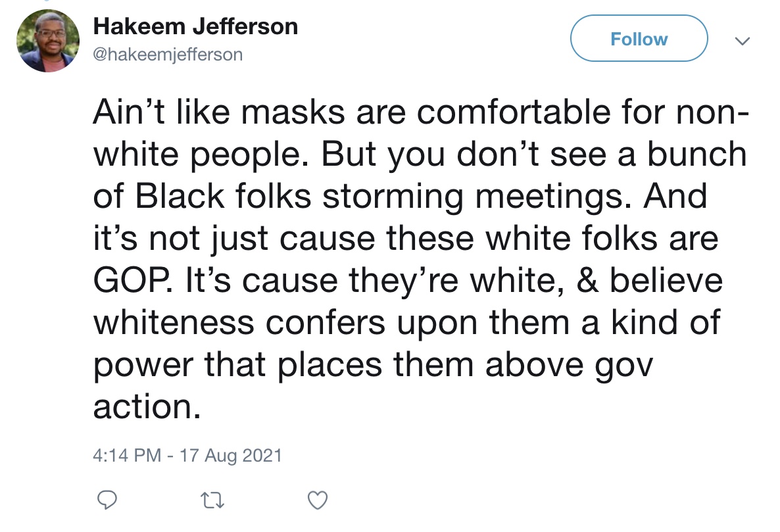Click the phrase "Black folks storming meetings"
The height and width of the screenshot is (532, 780).
[x=379, y=197]
